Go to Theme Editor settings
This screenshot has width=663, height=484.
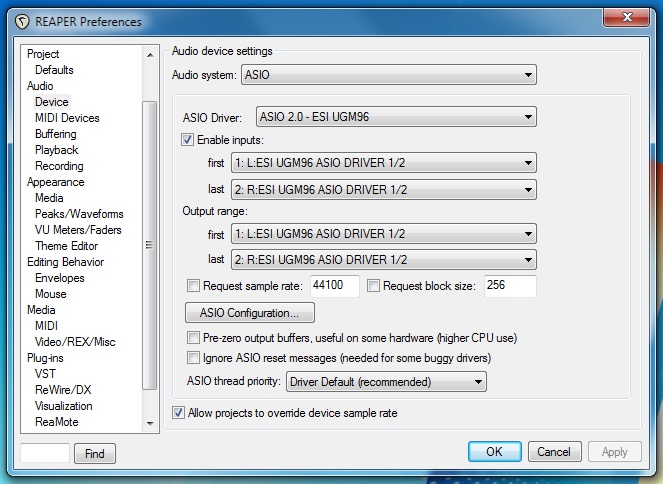click(x=66, y=246)
